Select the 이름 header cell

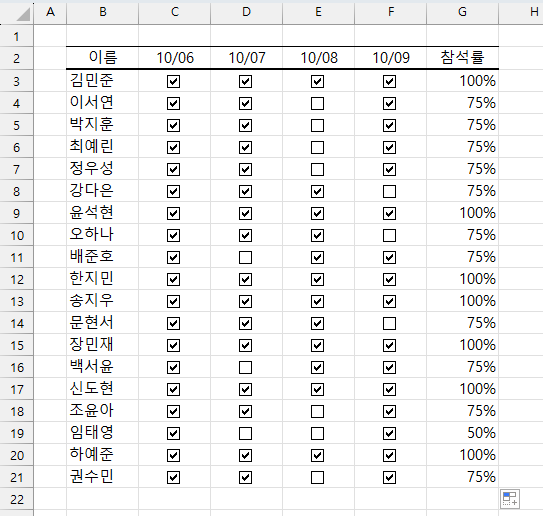pos(103,58)
